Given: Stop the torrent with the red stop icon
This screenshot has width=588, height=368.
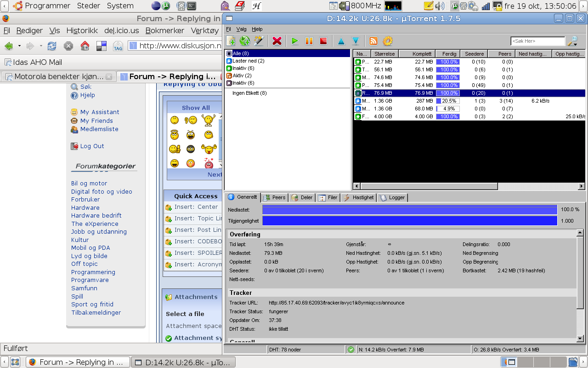Looking at the screenshot, I should point(323,41).
